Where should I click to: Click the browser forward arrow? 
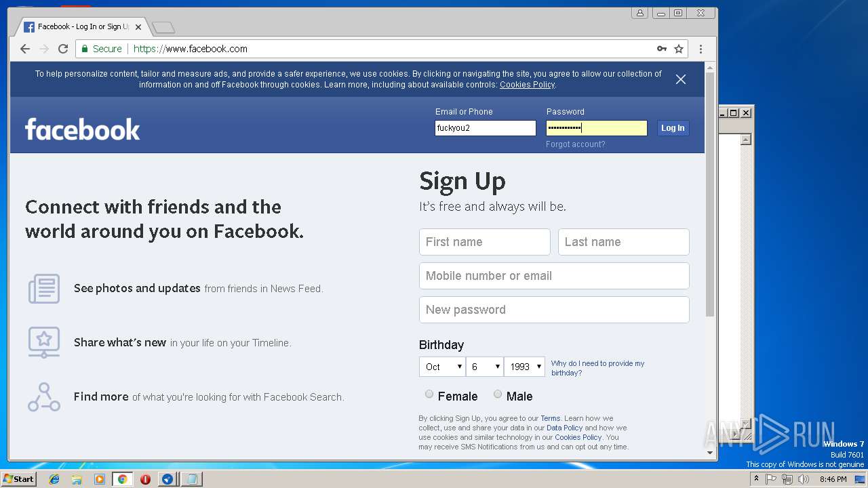44,49
